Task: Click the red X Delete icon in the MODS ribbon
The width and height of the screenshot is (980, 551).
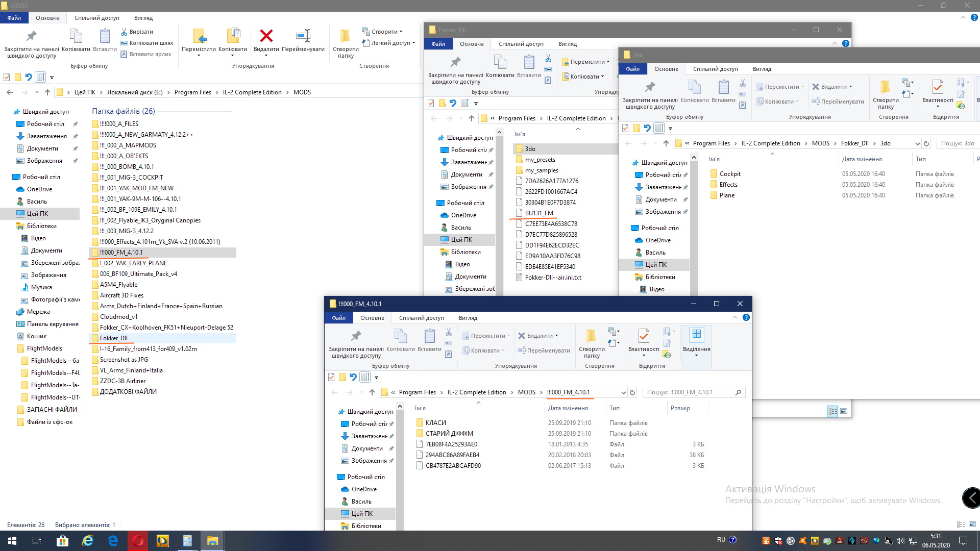Action: click(266, 36)
